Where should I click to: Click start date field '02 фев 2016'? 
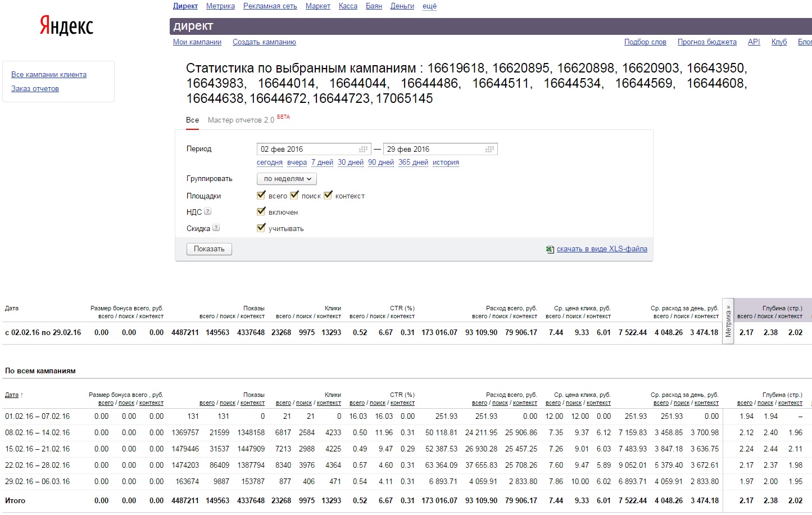[314, 149]
